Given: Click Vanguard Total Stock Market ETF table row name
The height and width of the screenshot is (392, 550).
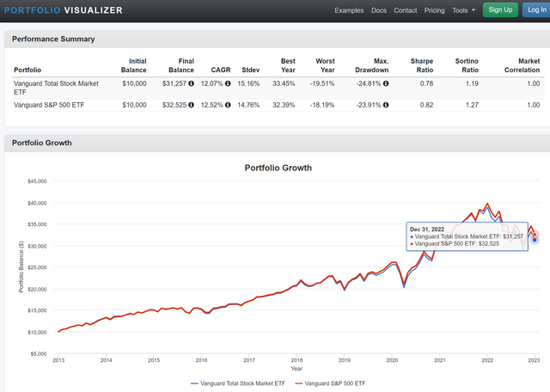Looking at the screenshot, I should (x=56, y=88).
